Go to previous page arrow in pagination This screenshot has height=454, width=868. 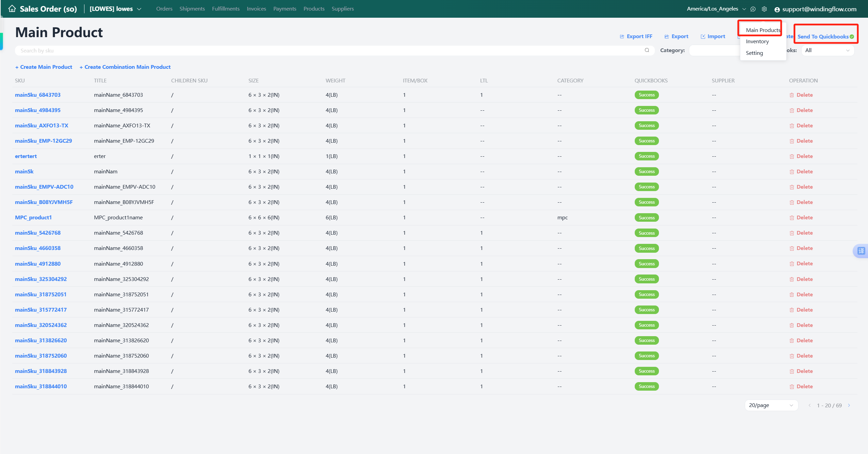[x=809, y=405]
